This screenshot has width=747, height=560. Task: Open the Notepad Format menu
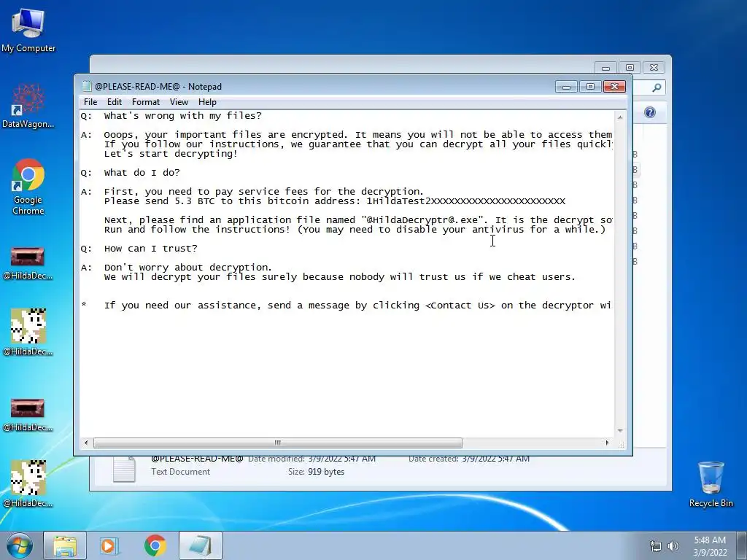[145, 102]
